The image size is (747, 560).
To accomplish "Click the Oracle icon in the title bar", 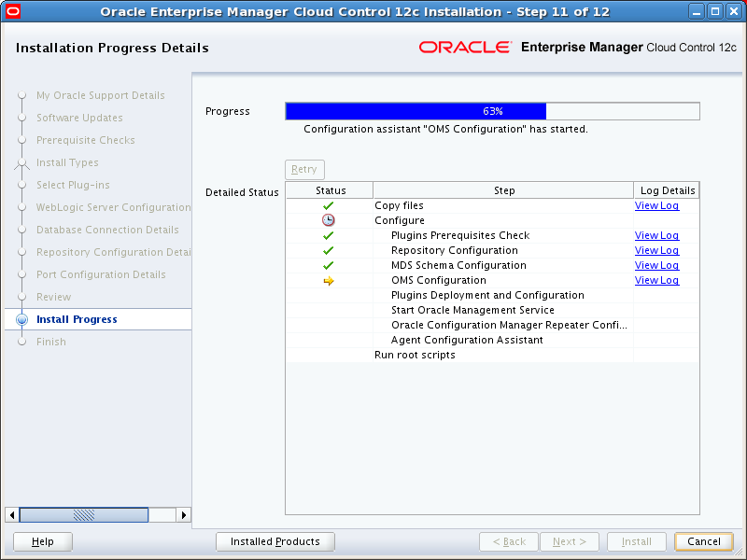I will click(x=13, y=11).
